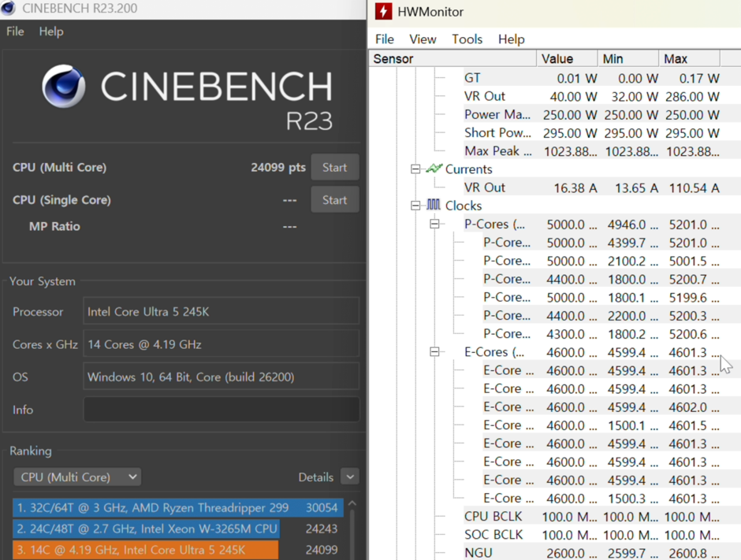741x560 pixels.
Task: Click the Sensor column header
Action: (x=452, y=58)
